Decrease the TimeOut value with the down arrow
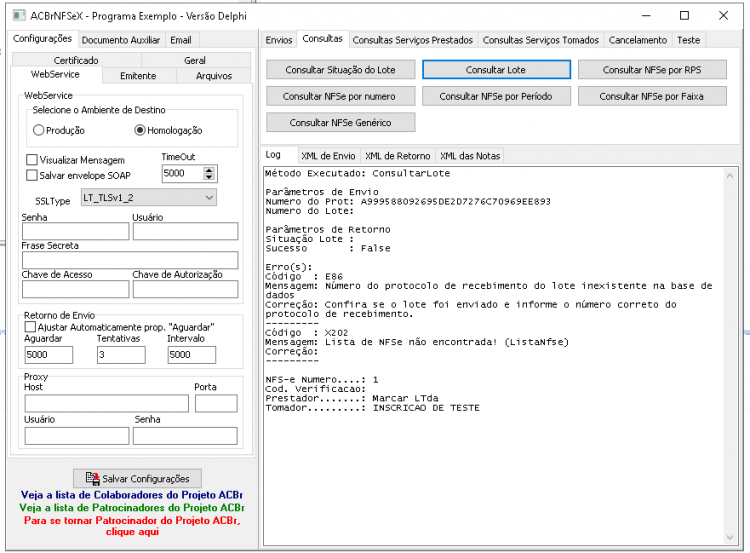Image resolution: width=750 pixels, height=553 pixels. point(209,177)
